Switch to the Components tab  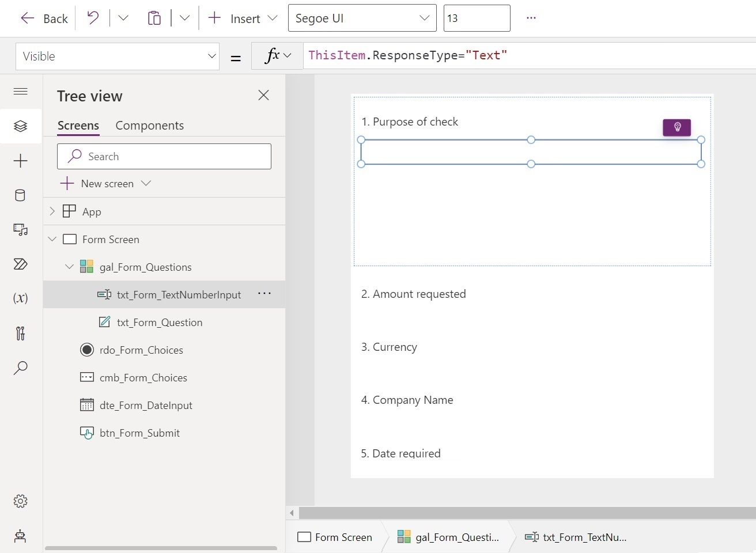(x=149, y=125)
